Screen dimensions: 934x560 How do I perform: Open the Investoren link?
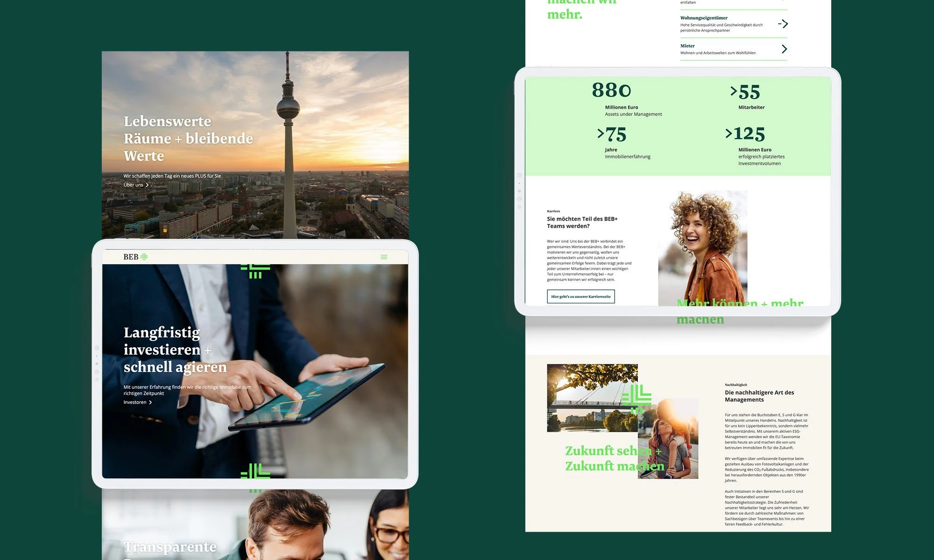pyautogui.click(x=135, y=402)
